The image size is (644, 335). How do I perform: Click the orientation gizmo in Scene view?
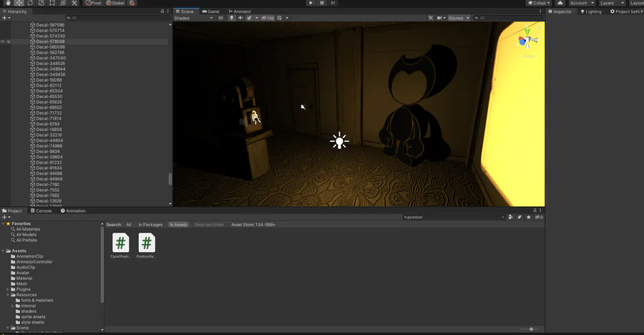click(527, 40)
